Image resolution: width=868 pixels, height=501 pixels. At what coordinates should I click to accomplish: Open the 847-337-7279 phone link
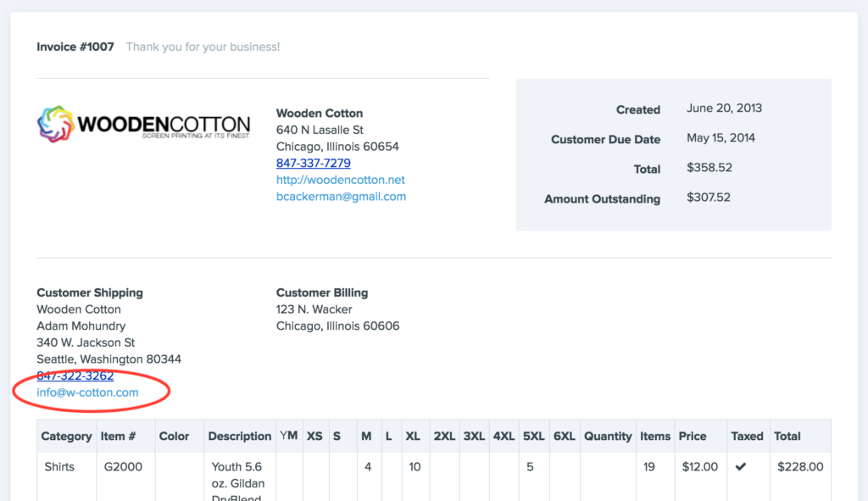click(313, 163)
